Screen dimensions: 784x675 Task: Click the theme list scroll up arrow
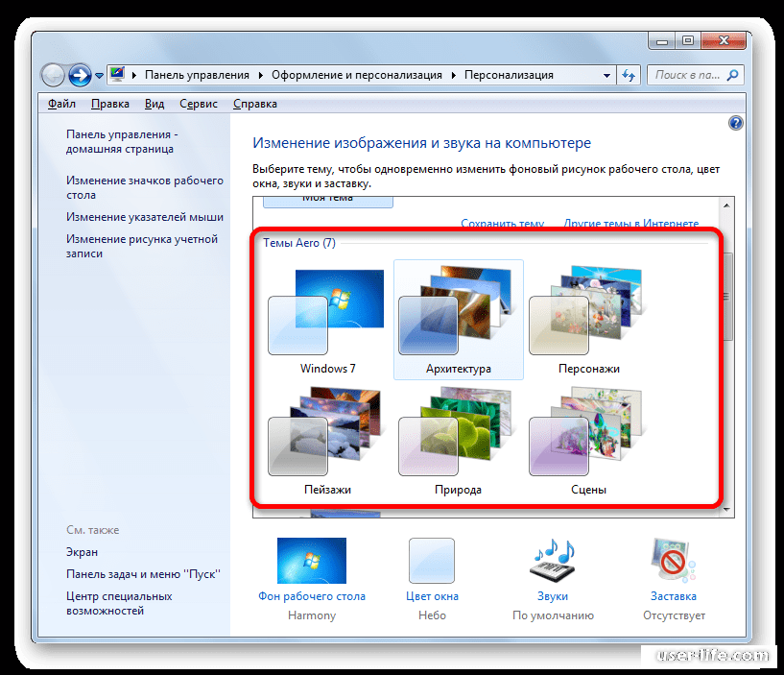coord(726,205)
